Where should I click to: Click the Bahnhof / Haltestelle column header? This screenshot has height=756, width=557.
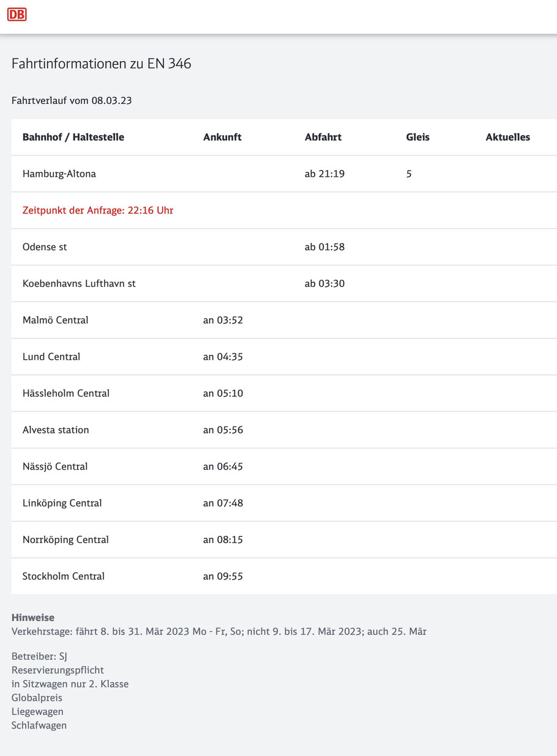pyautogui.click(x=73, y=137)
